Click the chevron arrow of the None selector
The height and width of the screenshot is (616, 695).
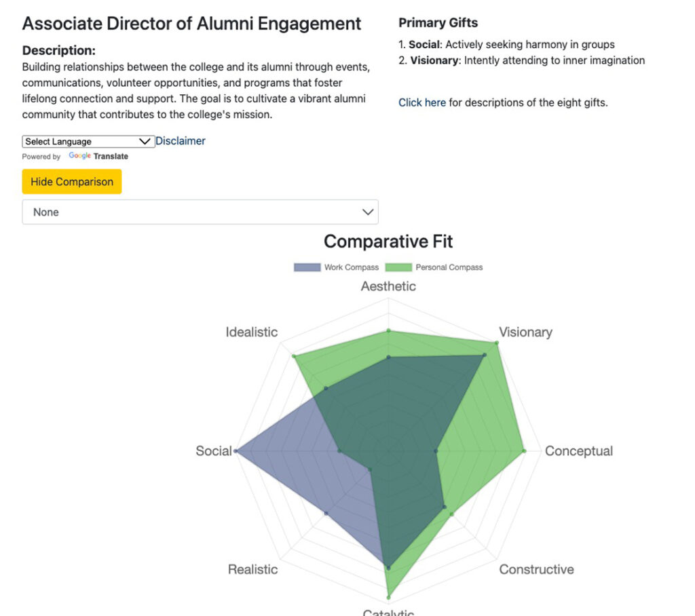click(368, 212)
